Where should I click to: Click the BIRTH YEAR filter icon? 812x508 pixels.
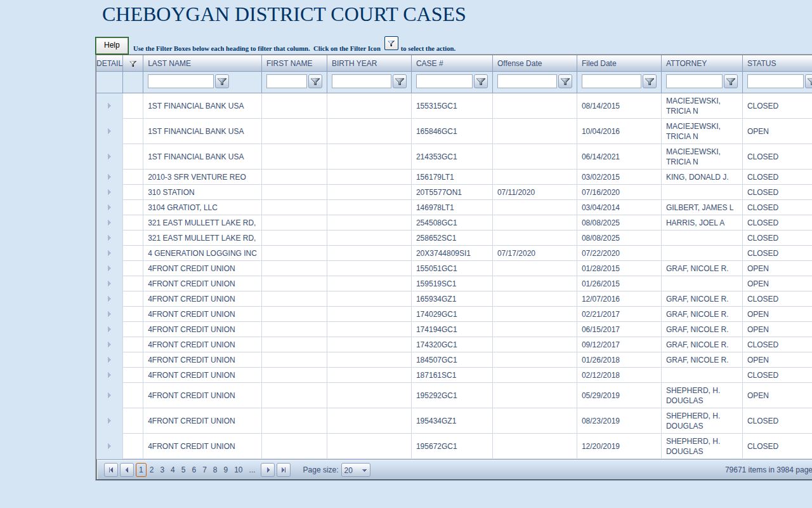tap(400, 81)
